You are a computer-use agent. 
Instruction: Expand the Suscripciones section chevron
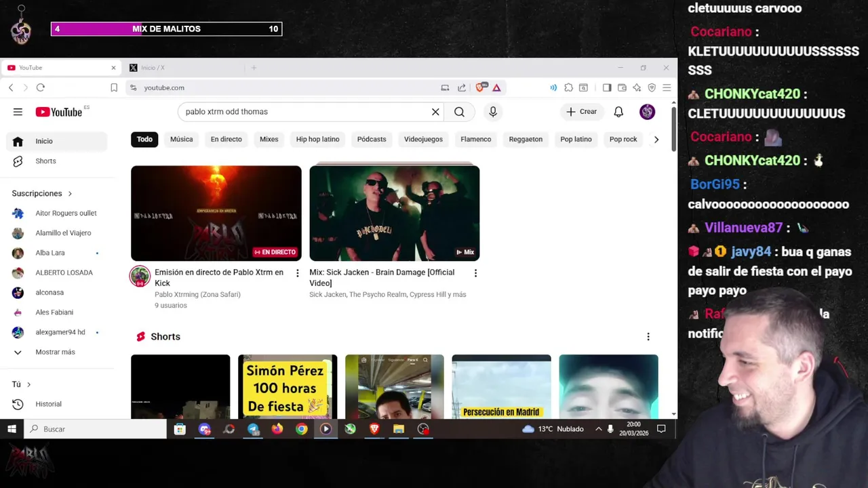(69, 194)
